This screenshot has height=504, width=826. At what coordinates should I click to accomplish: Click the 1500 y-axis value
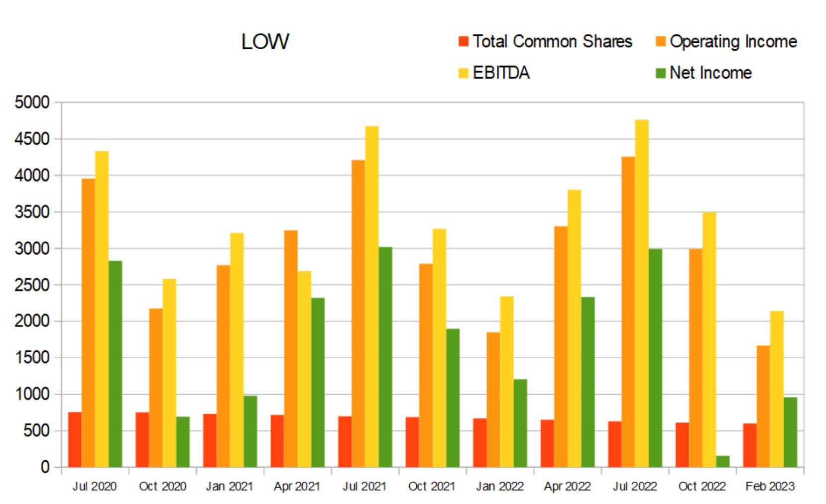coord(32,358)
